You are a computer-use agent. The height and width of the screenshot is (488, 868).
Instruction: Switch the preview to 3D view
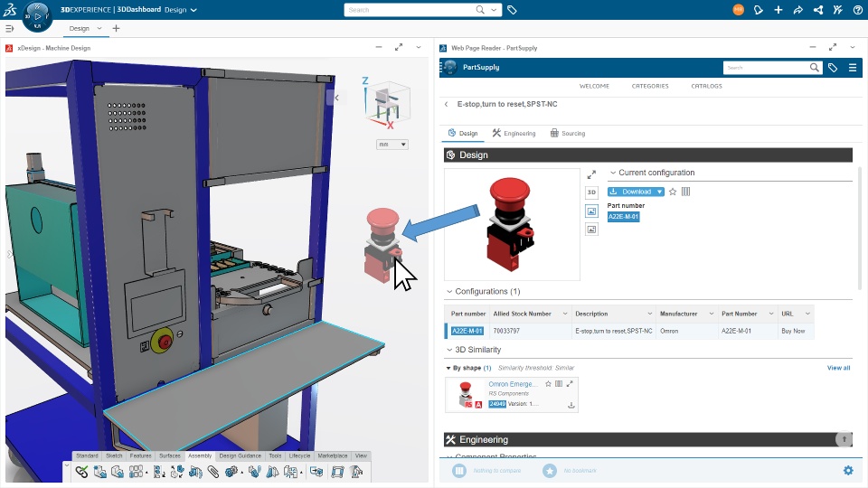click(x=591, y=192)
